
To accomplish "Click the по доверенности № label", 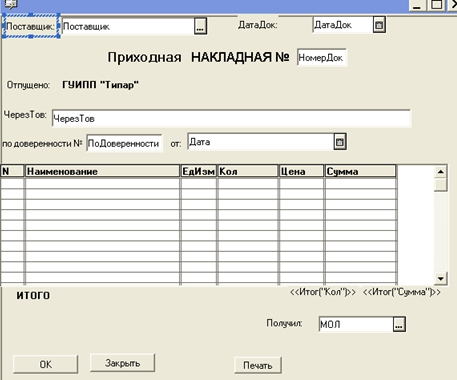I will [x=42, y=144].
